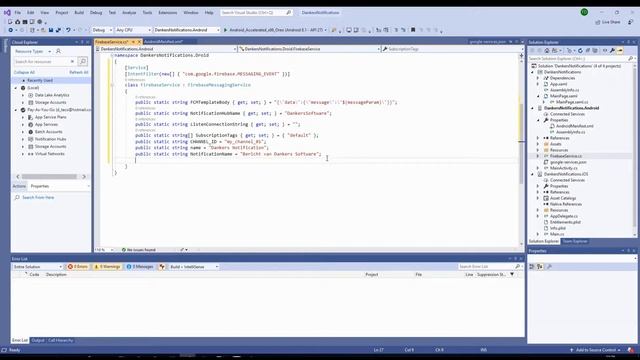
Task: Collapse the DankersNotifications.Android project node
Action: coord(533,108)
